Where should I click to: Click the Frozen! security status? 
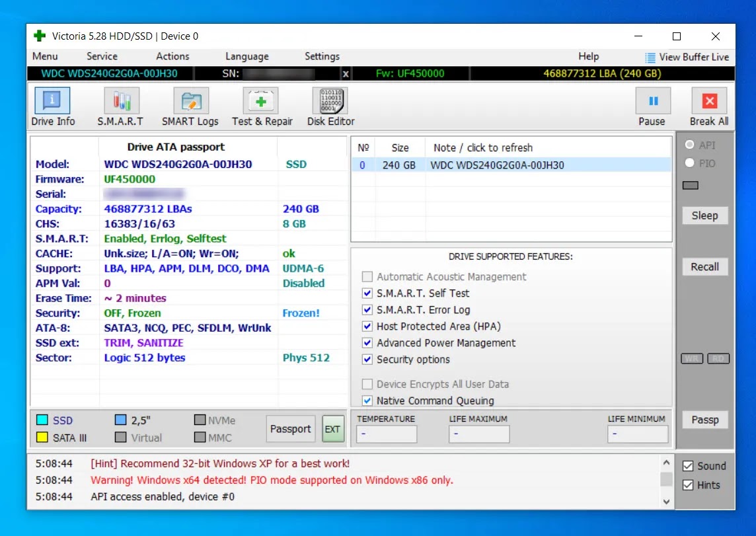[x=301, y=313]
